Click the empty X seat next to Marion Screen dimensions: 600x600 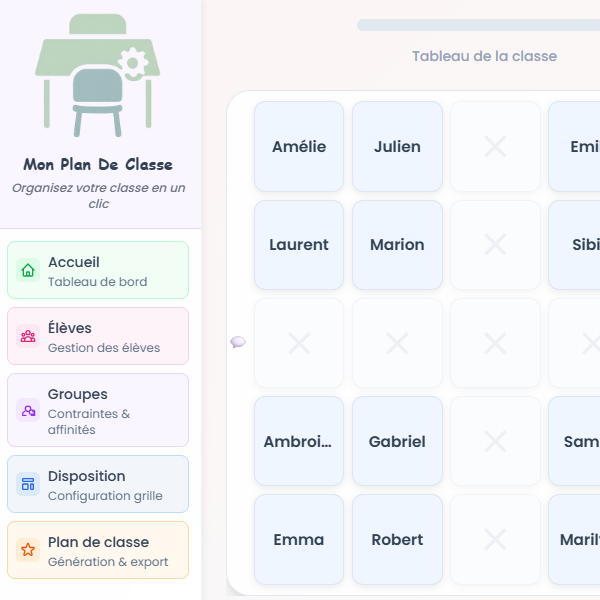pos(495,245)
